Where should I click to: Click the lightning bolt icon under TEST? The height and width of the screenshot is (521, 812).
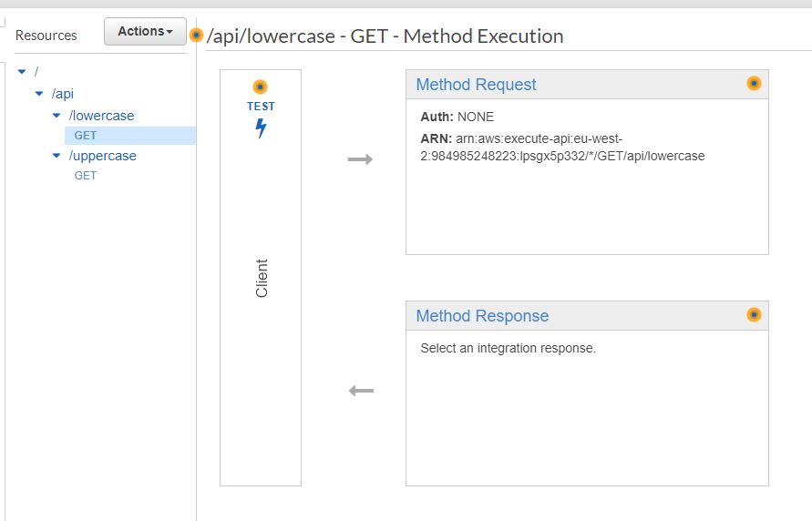click(x=261, y=128)
